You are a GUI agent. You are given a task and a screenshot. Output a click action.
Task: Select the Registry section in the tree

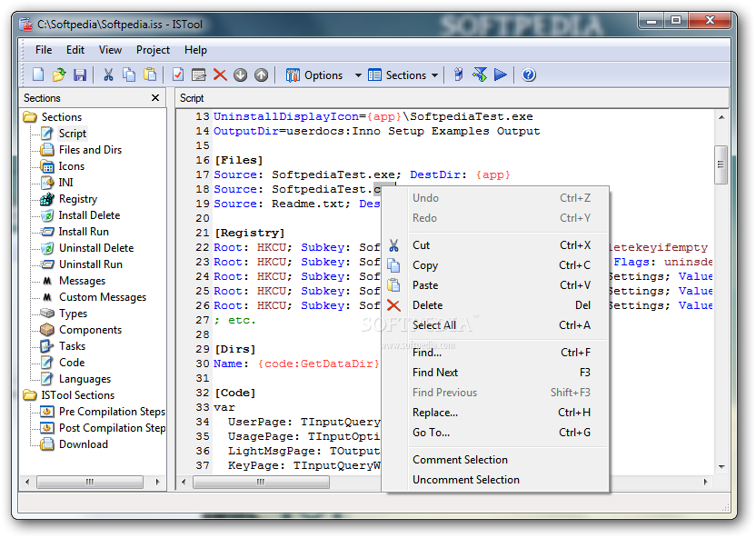[78, 199]
